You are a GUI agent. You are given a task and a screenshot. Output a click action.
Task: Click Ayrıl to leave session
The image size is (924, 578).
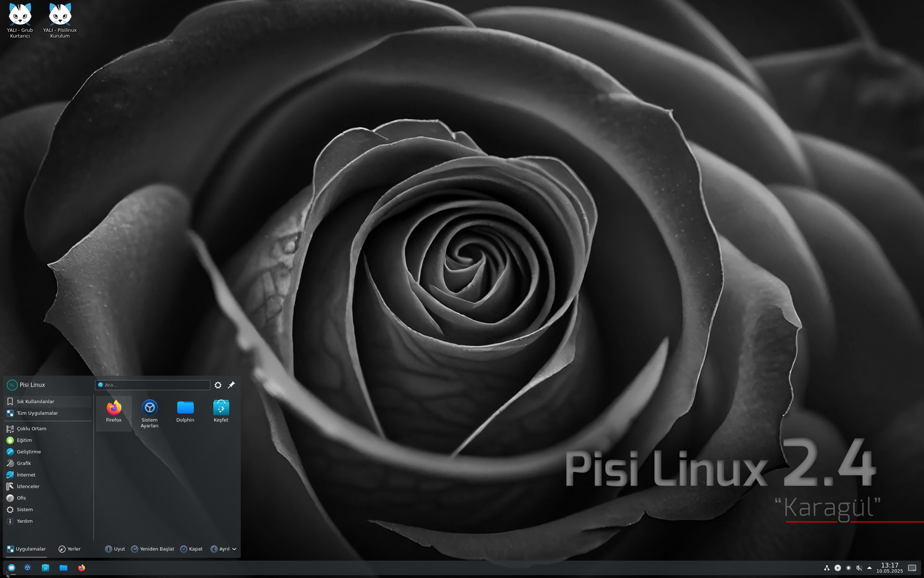click(220, 549)
